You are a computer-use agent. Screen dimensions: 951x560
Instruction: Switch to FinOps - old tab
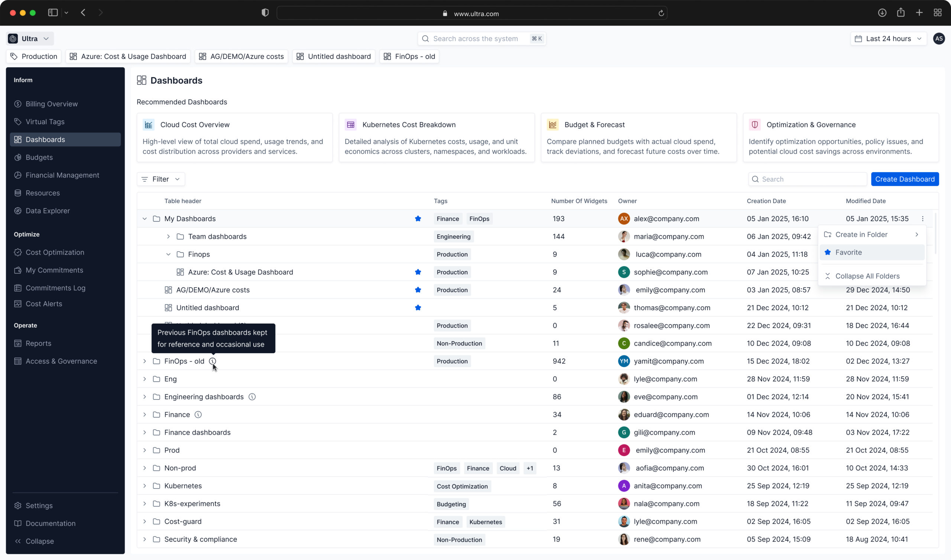tap(409, 56)
